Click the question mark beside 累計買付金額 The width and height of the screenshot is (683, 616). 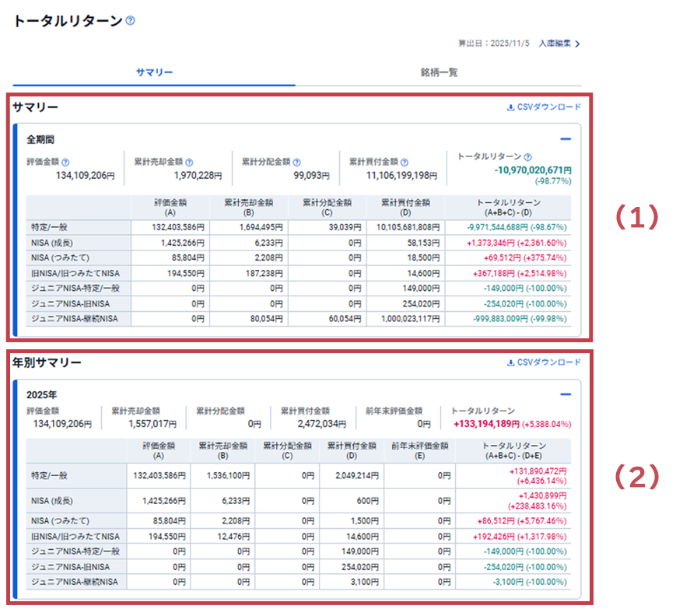click(x=405, y=163)
